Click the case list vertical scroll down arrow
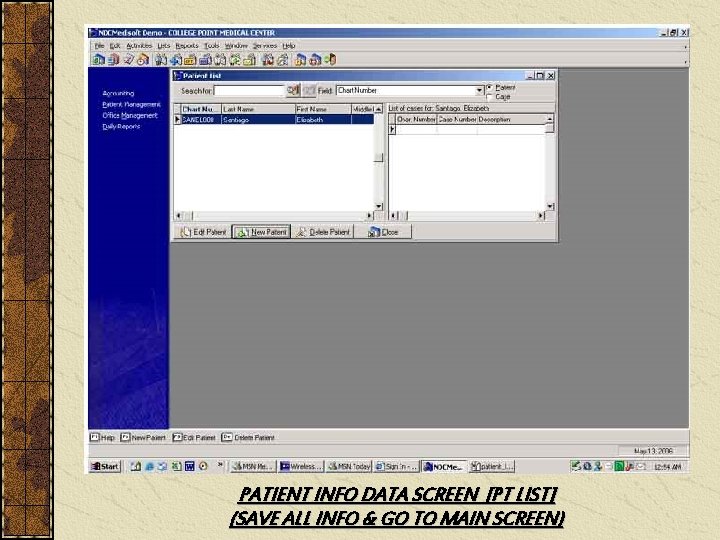Viewport: 720px width, 540px height. 550,206
